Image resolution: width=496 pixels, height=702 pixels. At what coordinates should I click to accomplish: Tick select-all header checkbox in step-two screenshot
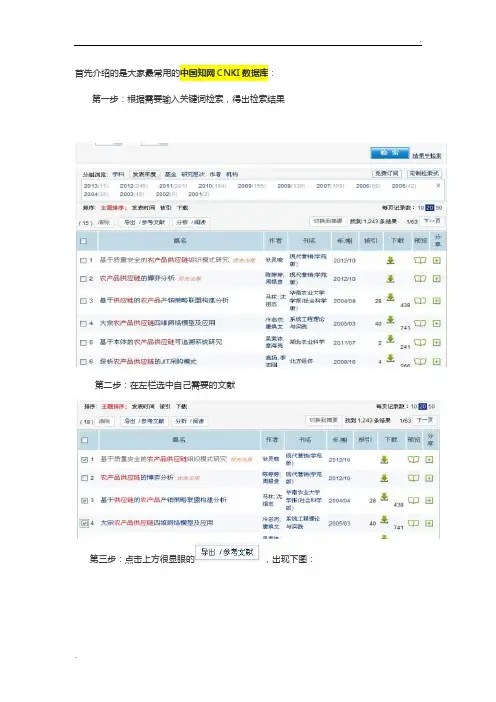(x=84, y=440)
